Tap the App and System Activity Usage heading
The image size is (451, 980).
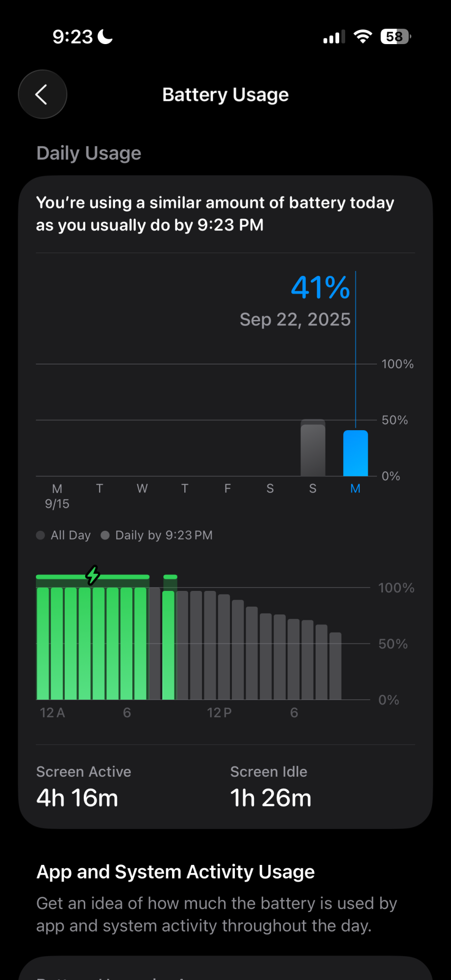coord(175,872)
